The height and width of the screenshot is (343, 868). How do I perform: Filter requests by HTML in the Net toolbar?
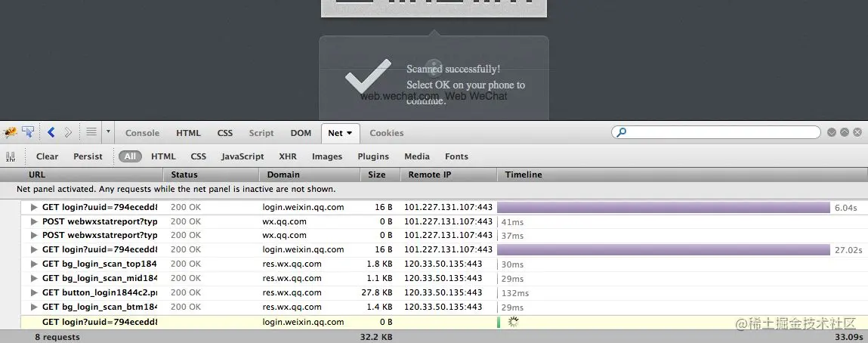click(x=163, y=156)
